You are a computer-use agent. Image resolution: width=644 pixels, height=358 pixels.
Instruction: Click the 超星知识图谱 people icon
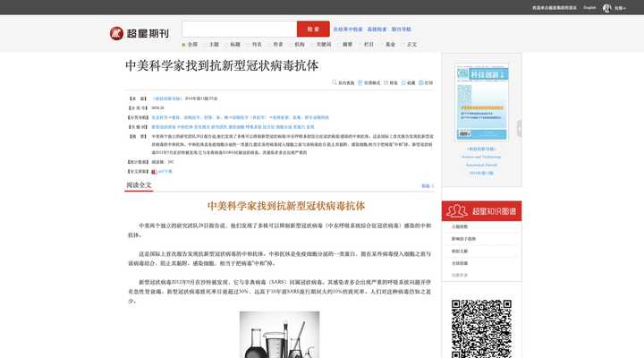point(457,211)
